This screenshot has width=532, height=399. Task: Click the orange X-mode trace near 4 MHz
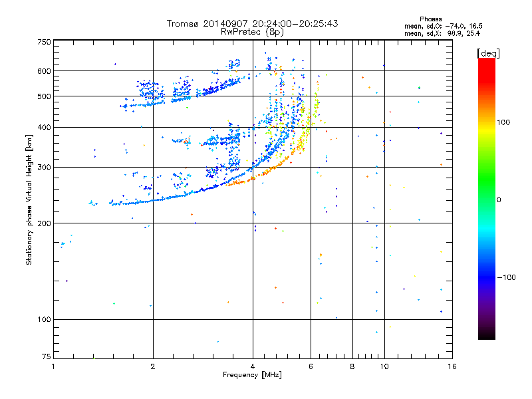pos(253,178)
